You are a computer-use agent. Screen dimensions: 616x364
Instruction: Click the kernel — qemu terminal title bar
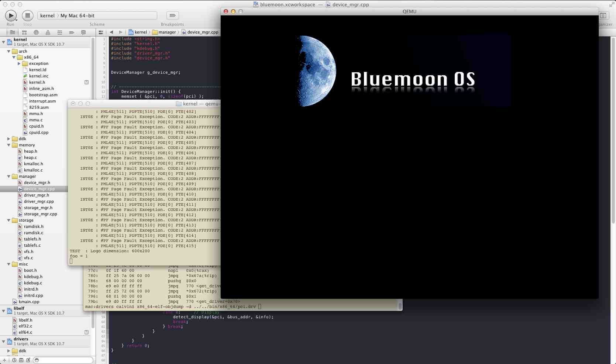pyautogui.click(x=144, y=104)
